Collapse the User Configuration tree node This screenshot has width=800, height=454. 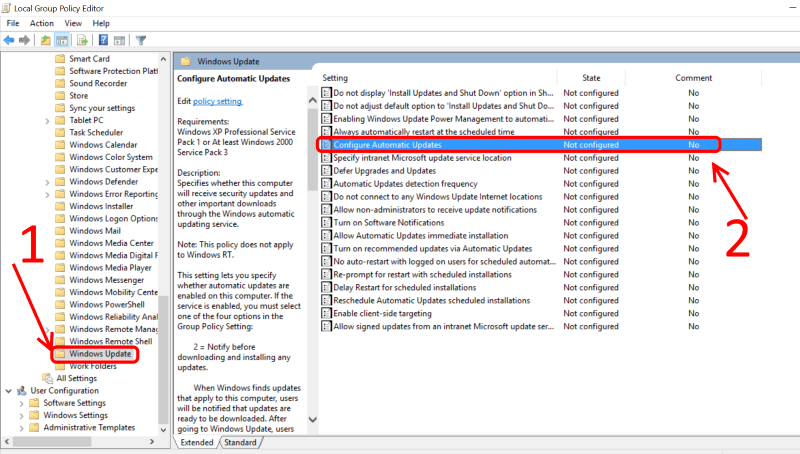pyautogui.click(x=8, y=390)
